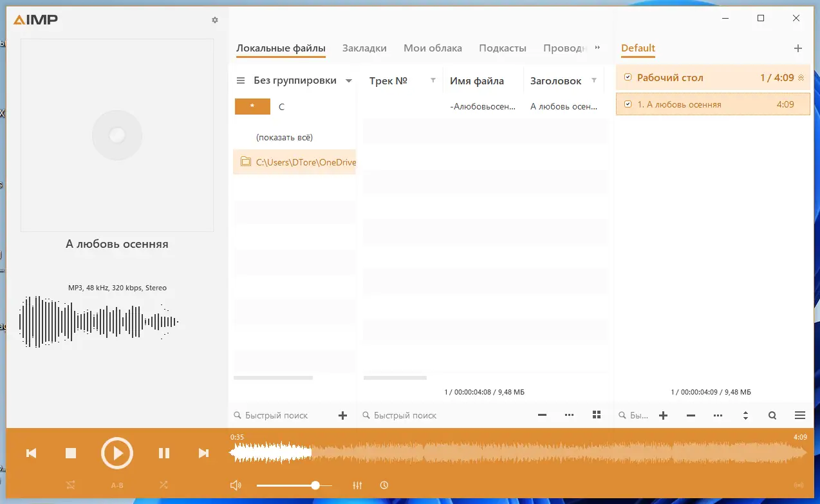Mute audio via the speaker icon
820x504 pixels.
(x=236, y=485)
